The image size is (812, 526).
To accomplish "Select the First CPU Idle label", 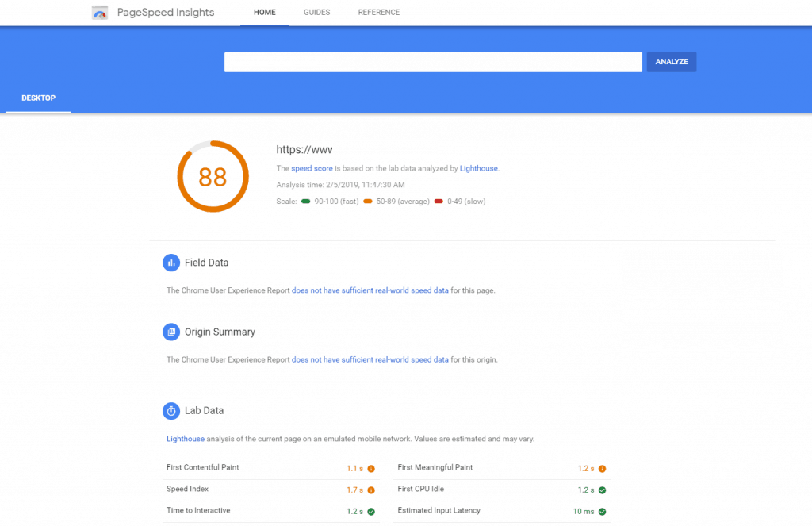I will (420, 489).
